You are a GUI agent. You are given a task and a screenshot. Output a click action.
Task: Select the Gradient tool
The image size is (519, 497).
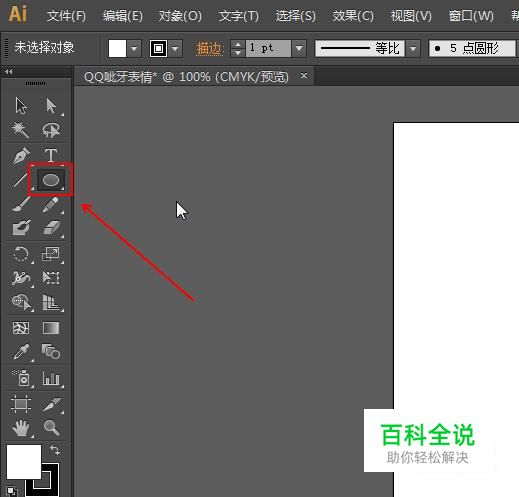[51, 328]
